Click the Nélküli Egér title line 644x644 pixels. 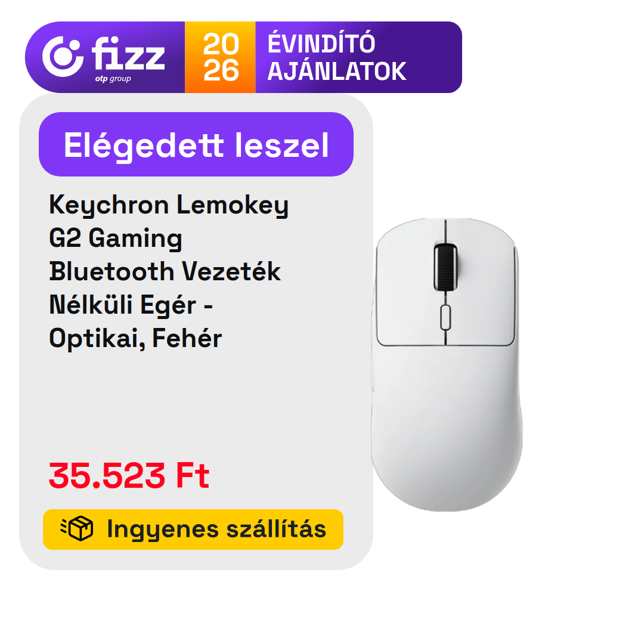pos(131,305)
